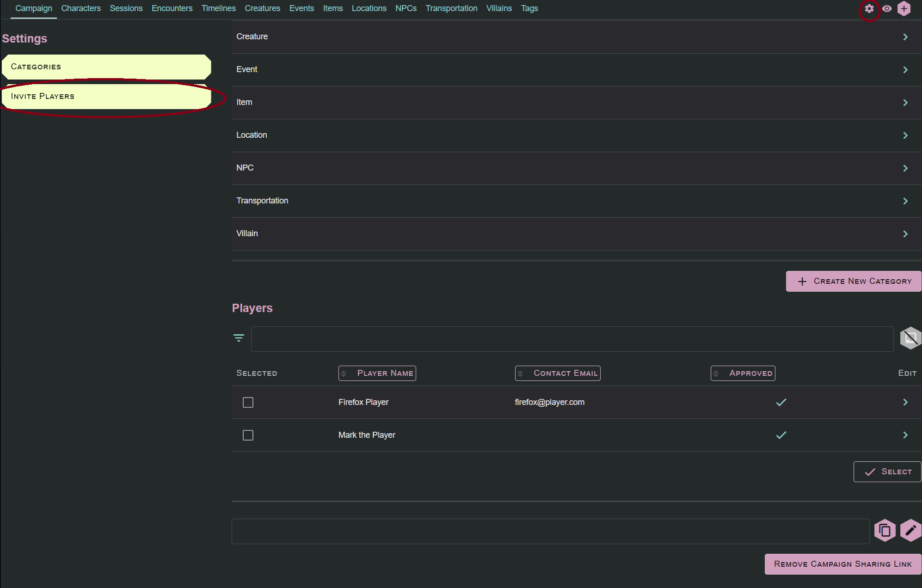The height and width of the screenshot is (588, 922).
Task: Open the Tags tab
Action: point(529,8)
